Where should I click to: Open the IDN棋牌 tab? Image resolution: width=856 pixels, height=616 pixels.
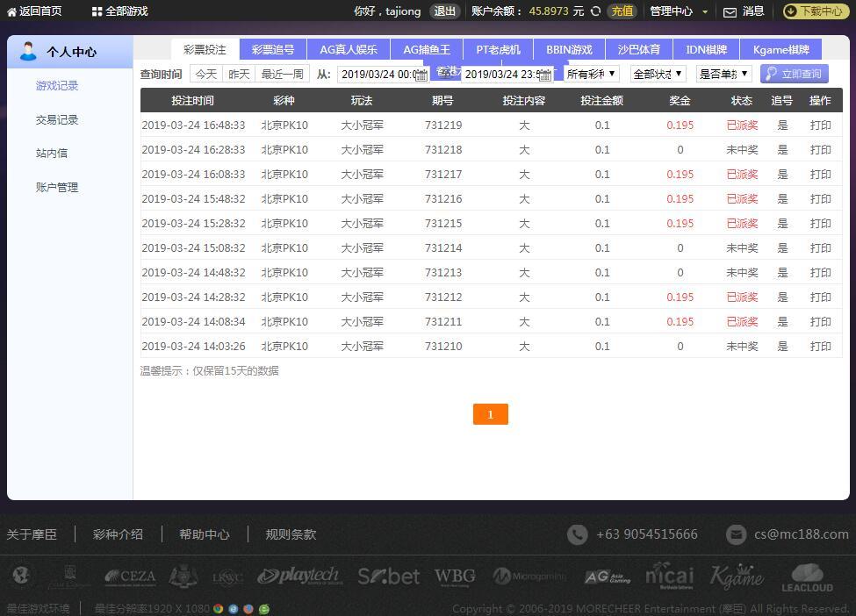coord(707,50)
